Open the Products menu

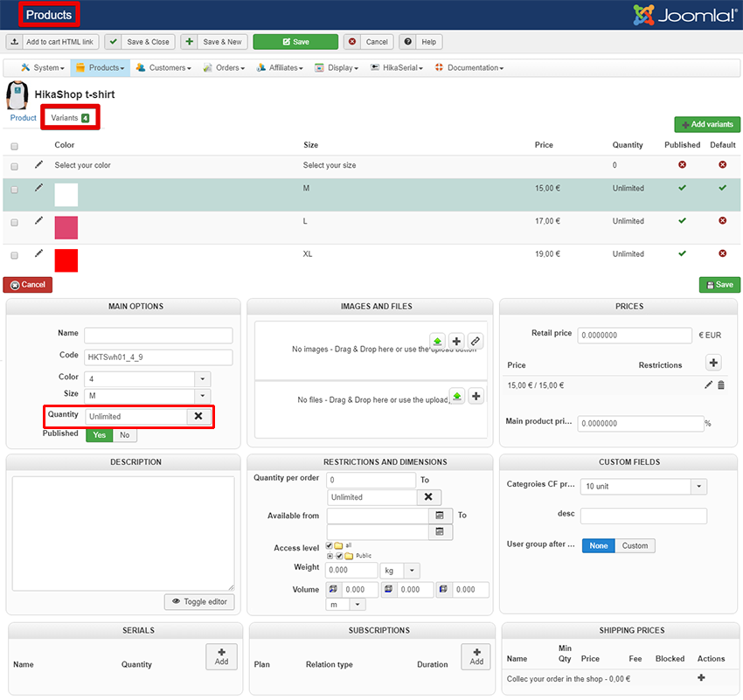[x=100, y=67]
